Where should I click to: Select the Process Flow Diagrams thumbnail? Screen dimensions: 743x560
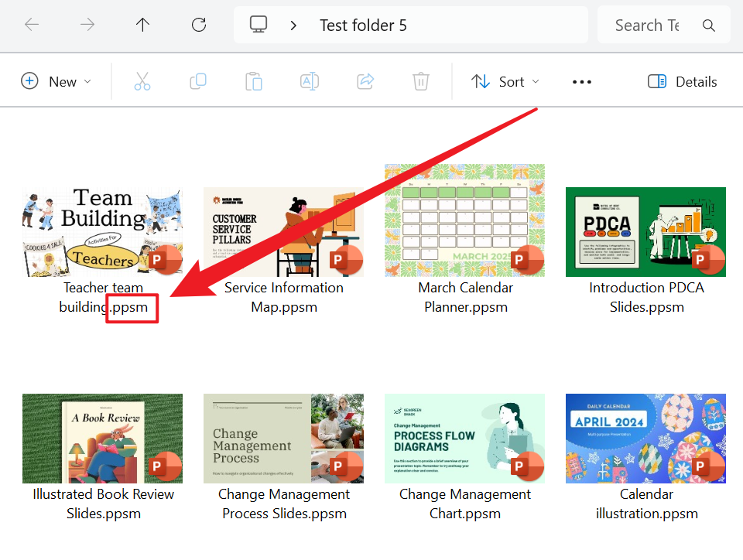(x=465, y=439)
